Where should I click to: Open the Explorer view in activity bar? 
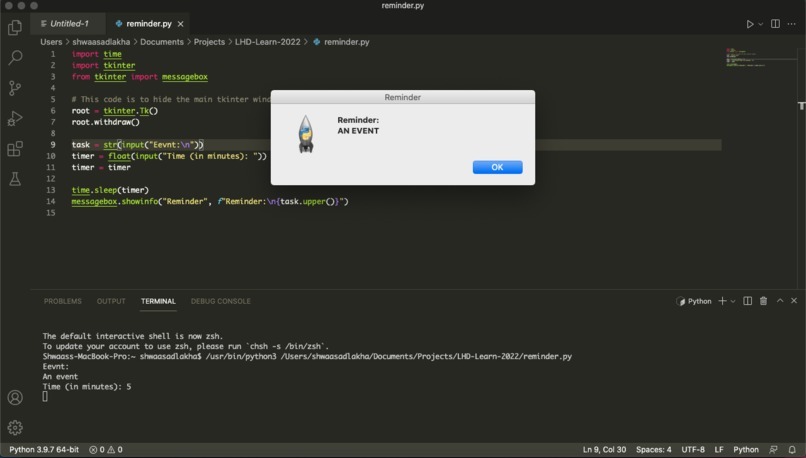(15, 27)
